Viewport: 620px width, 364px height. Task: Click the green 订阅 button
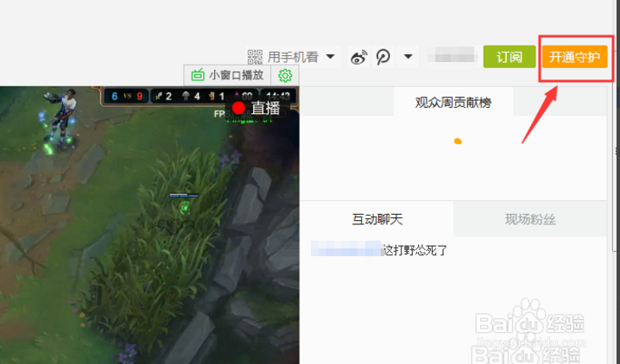(x=509, y=57)
